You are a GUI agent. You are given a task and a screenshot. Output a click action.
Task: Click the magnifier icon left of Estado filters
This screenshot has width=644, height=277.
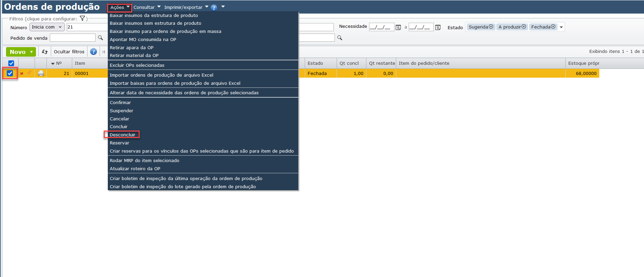340,38
